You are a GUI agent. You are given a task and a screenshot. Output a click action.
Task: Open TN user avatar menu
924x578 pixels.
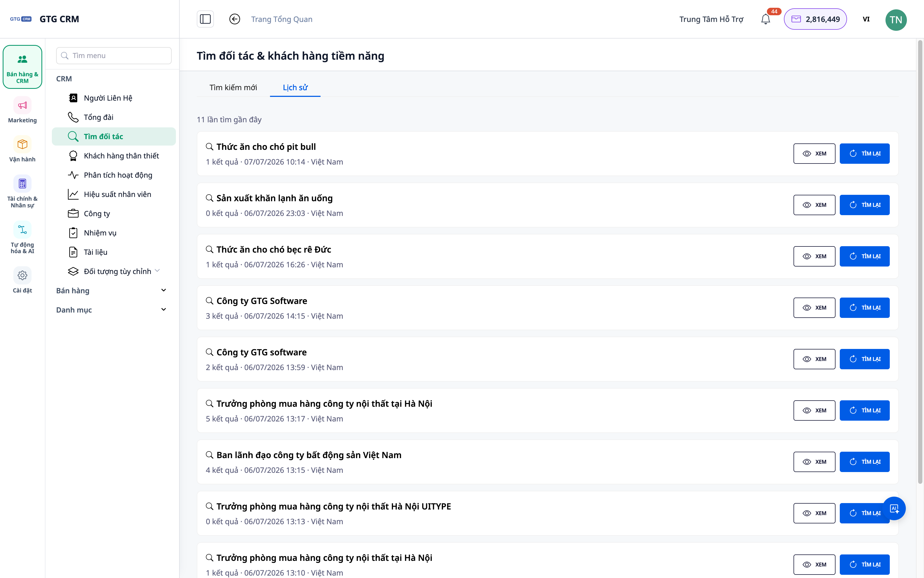(896, 20)
